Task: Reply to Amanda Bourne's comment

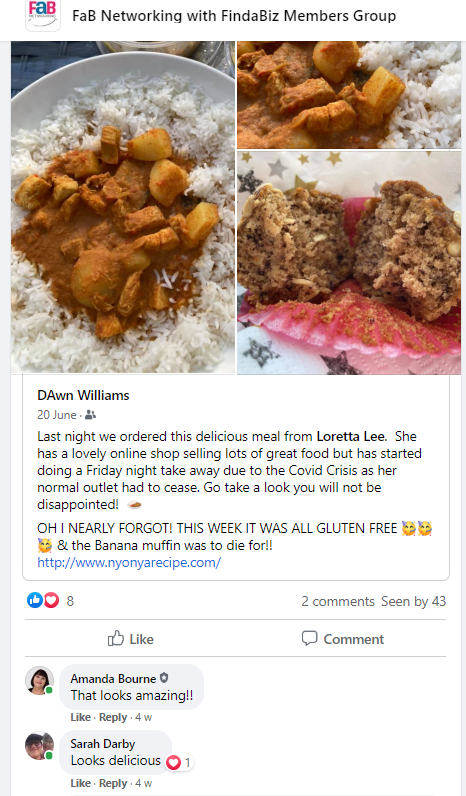Action: tap(113, 717)
